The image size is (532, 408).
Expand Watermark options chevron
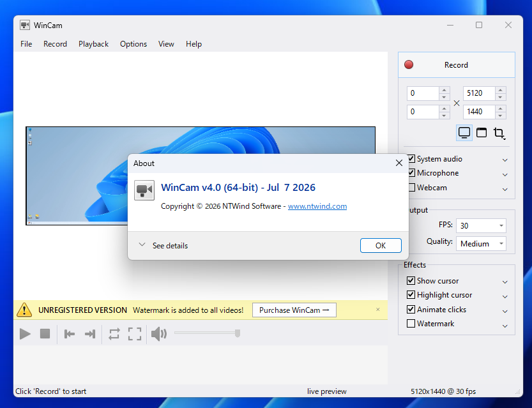pyautogui.click(x=505, y=326)
